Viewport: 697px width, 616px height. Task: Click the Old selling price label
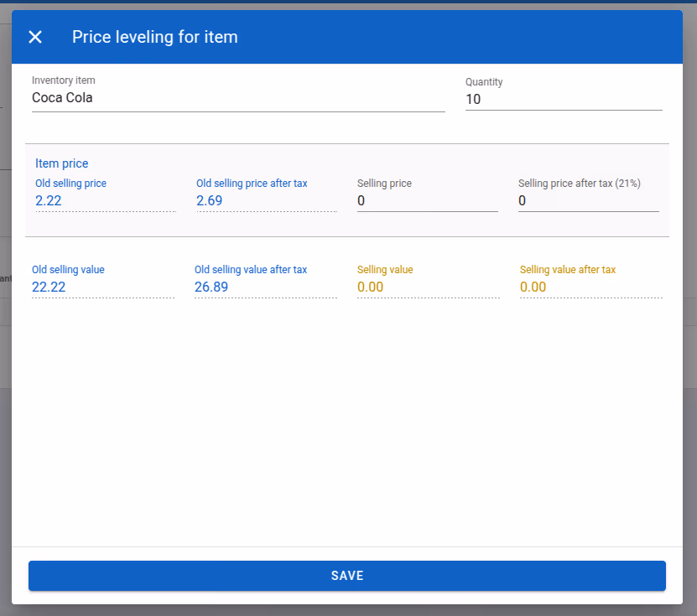click(70, 184)
